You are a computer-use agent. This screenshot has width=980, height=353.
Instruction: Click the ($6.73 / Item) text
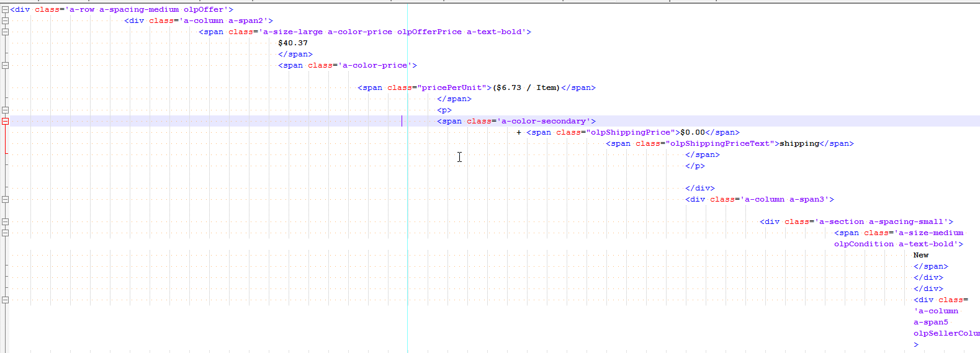(x=526, y=87)
